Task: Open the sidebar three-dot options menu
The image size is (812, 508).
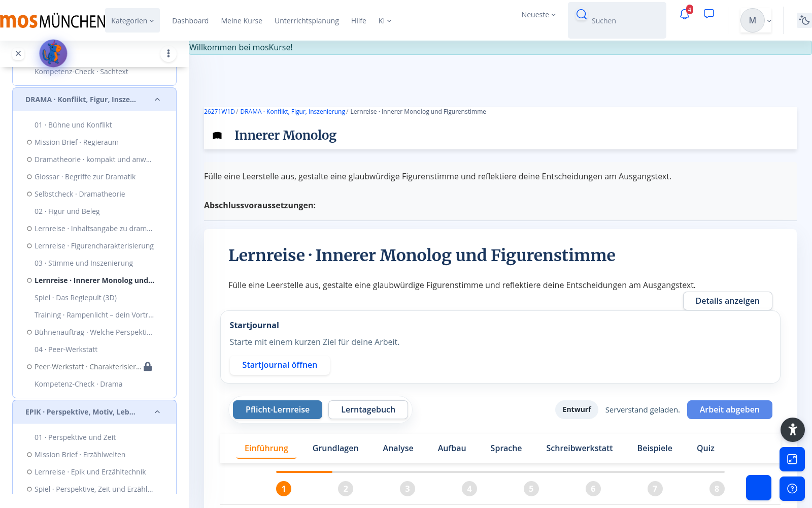Action: pyautogui.click(x=168, y=53)
